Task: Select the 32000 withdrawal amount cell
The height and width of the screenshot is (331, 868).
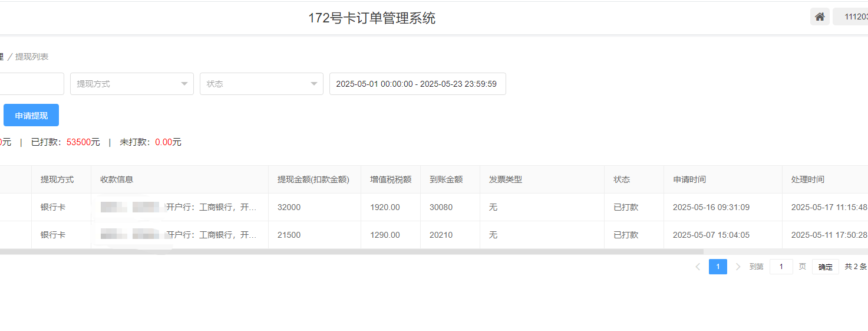Action: point(289,207)
